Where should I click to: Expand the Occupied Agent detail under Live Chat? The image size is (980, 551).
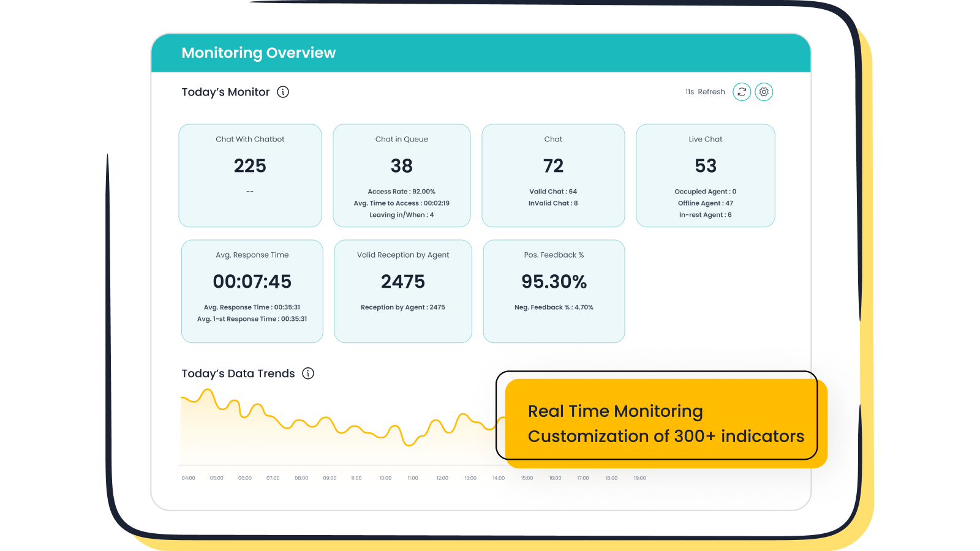coord(705,191)
